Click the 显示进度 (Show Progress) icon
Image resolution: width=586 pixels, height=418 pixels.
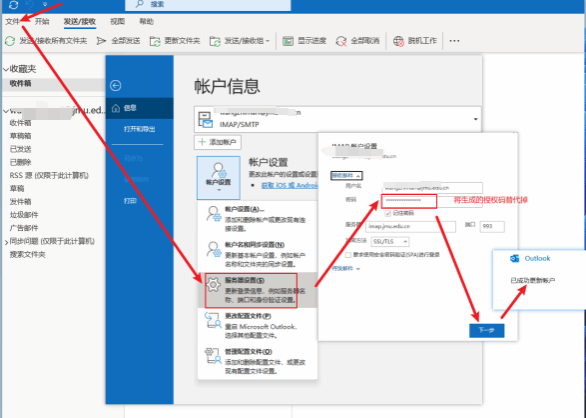click(288, 41)
